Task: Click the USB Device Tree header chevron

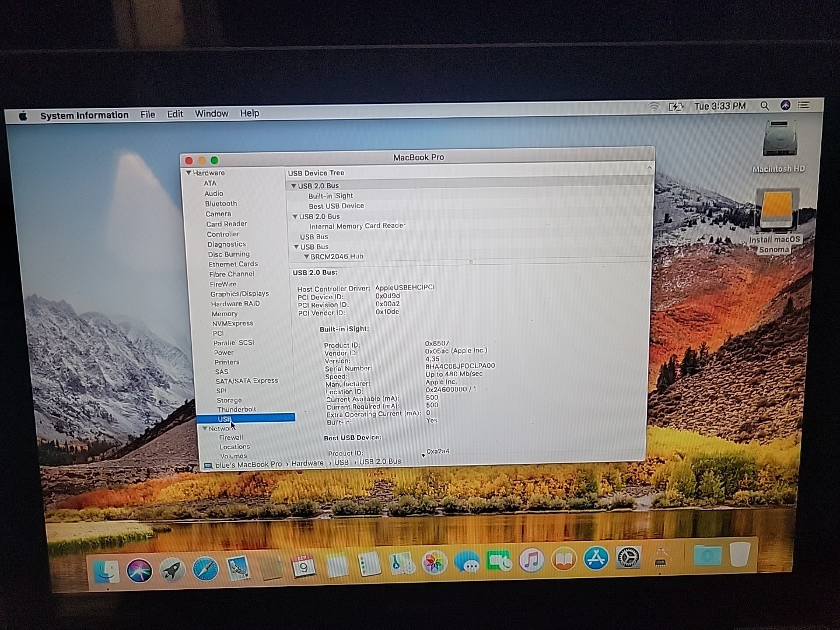Action: (x=649, y=168)
